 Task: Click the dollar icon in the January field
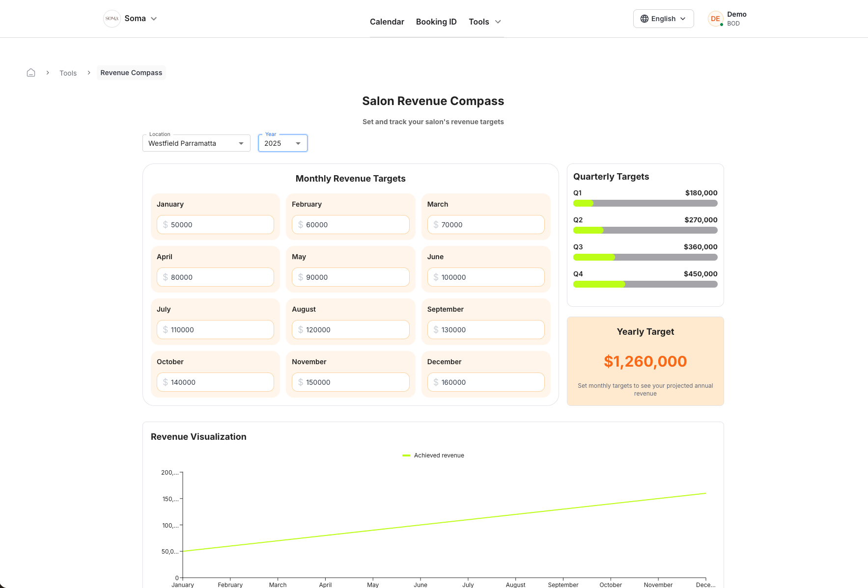pos(165,225)
